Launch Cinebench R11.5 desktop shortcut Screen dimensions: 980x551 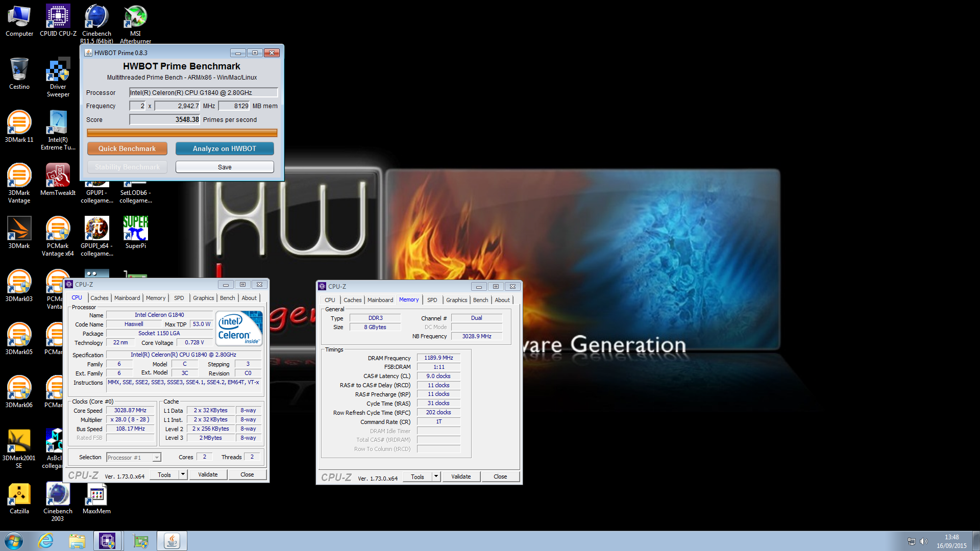(x=96, y=24)
